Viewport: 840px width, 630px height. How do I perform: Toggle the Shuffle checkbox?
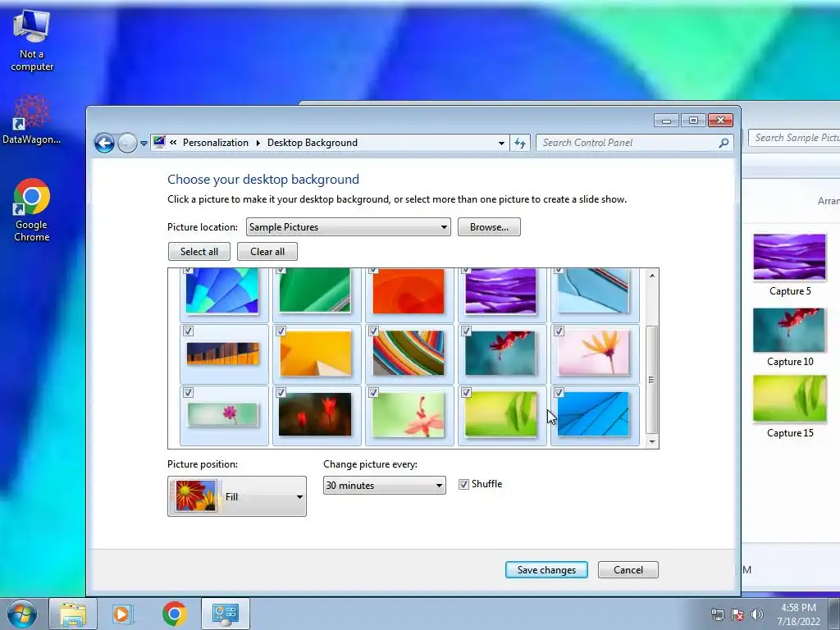tap(464, 484)
